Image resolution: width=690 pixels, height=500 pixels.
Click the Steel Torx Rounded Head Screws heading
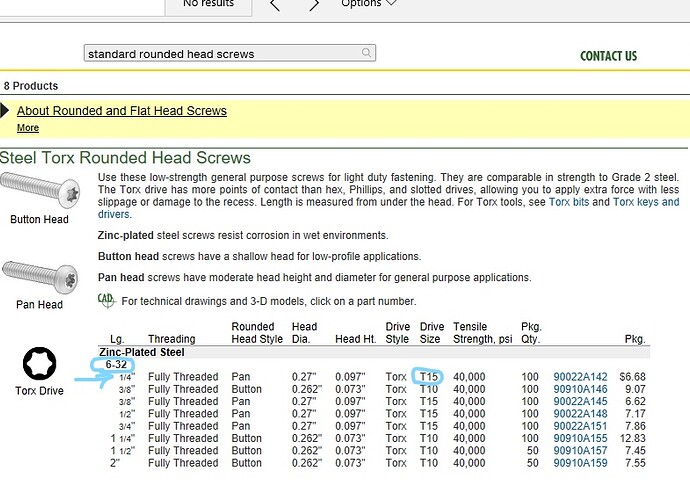pyautogui.click(x=125, y=158)
